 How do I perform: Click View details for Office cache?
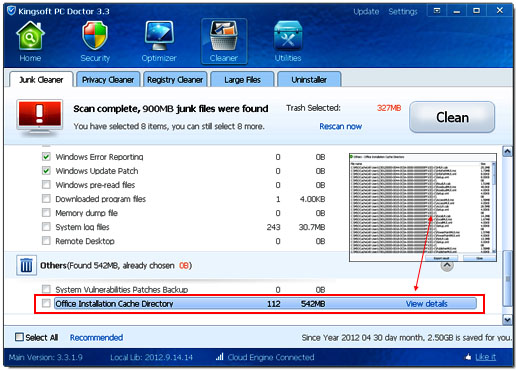click(426, 304)
